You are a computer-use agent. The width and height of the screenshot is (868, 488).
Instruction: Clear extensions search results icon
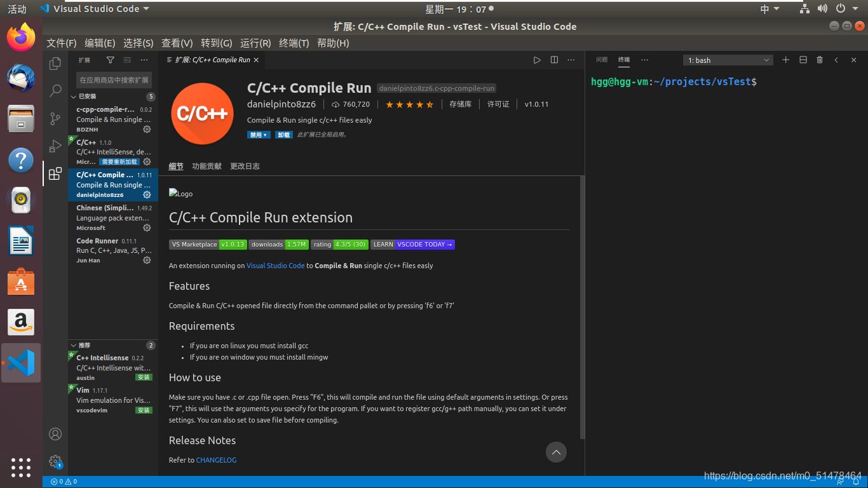(x=127, y=60)
